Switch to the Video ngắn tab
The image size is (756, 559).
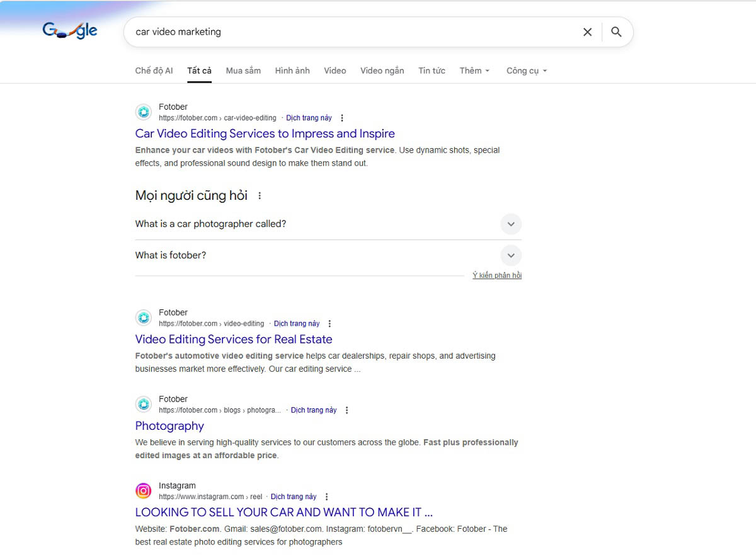pyautogui.click(x=382, y=71)
